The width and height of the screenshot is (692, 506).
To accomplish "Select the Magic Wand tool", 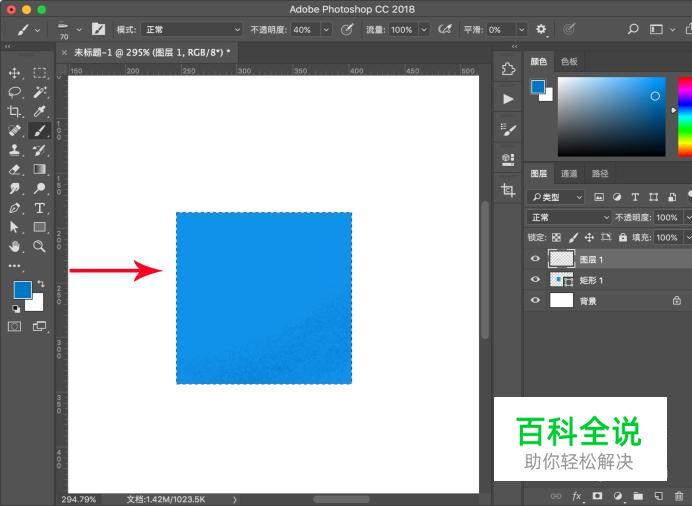I will 40,92.
